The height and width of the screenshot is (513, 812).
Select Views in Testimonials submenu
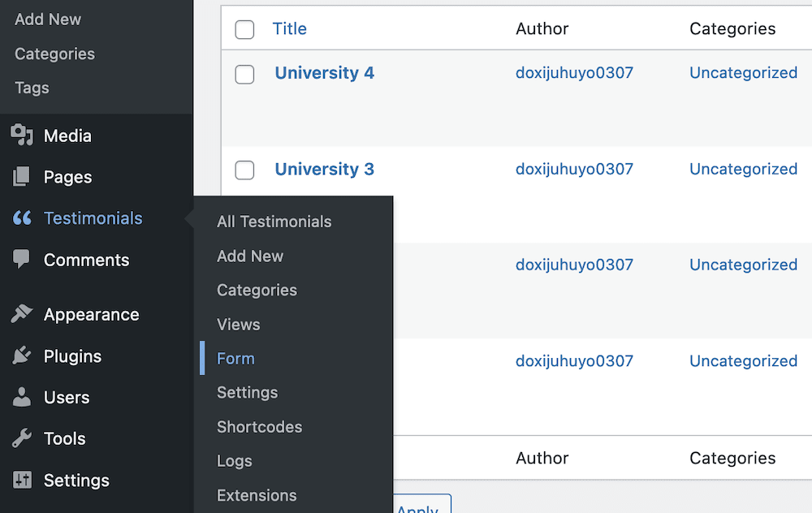(x=238, y=325)
